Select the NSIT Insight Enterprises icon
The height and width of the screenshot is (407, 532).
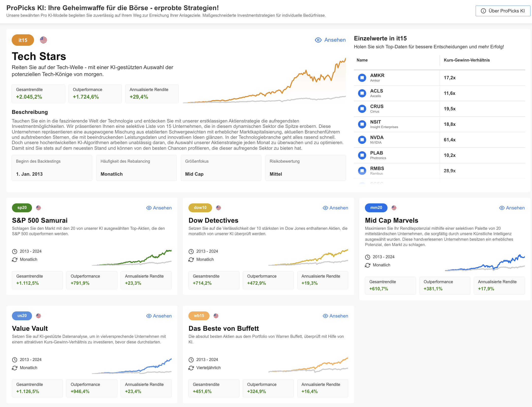click(x=362, y=124)
